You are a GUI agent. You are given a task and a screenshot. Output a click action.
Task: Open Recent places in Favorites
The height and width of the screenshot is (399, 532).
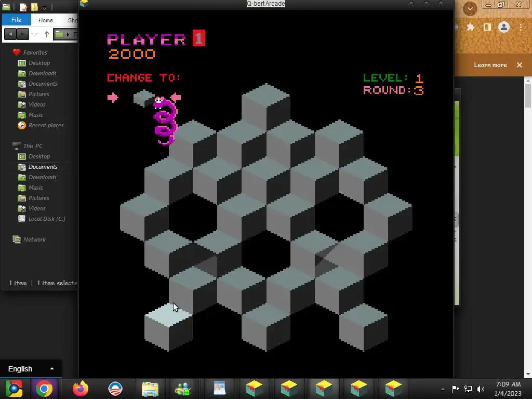[46, 126]
